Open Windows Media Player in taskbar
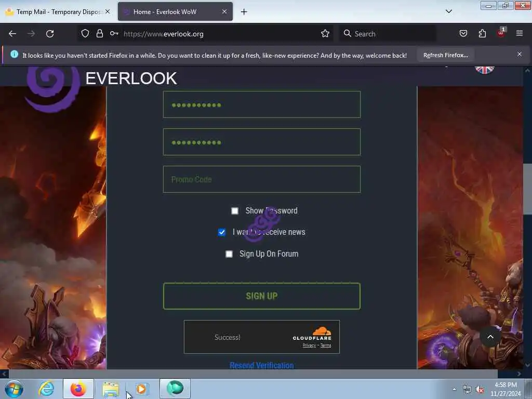This screenshot has width=532, height=399. pos(142,389)
